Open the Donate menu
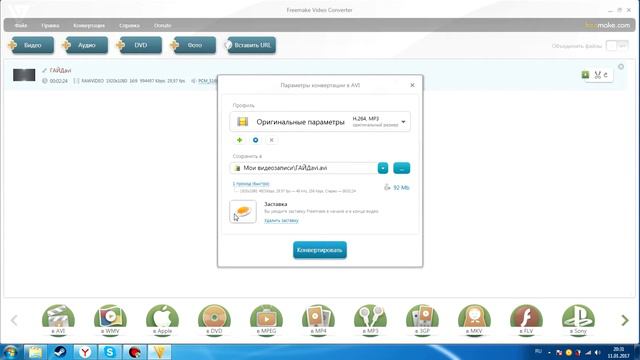This screenshot has height=360, width=640. (x=162, y=25)
